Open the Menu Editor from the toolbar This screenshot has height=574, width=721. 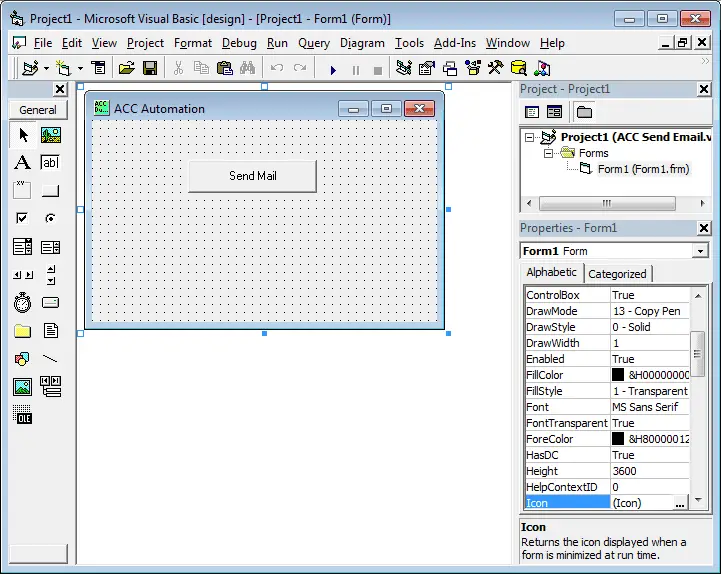98,69
